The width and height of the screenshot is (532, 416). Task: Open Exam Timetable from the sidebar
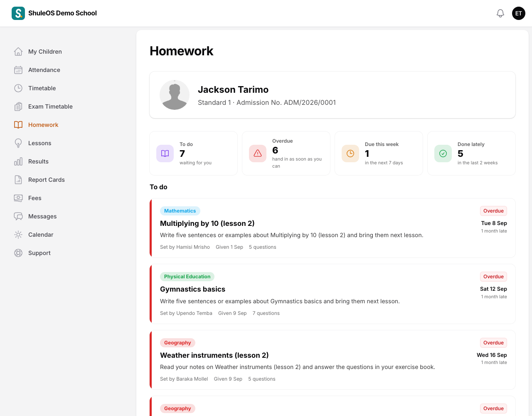pyautogui.click(x=50, y=106)
